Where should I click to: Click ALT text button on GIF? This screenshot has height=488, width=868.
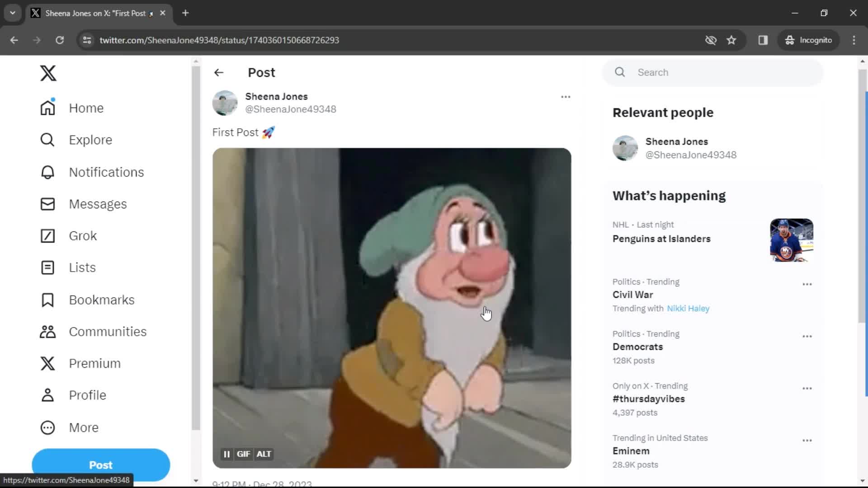pyautogui.click(x=264, y=454)
